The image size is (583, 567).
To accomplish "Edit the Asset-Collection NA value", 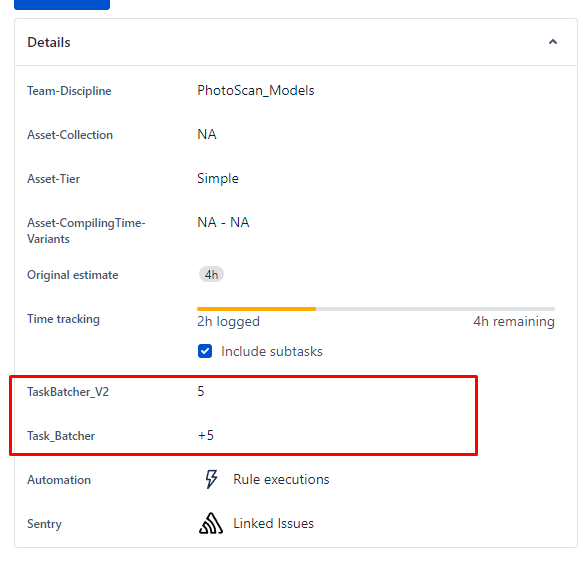I will [207, 134].
